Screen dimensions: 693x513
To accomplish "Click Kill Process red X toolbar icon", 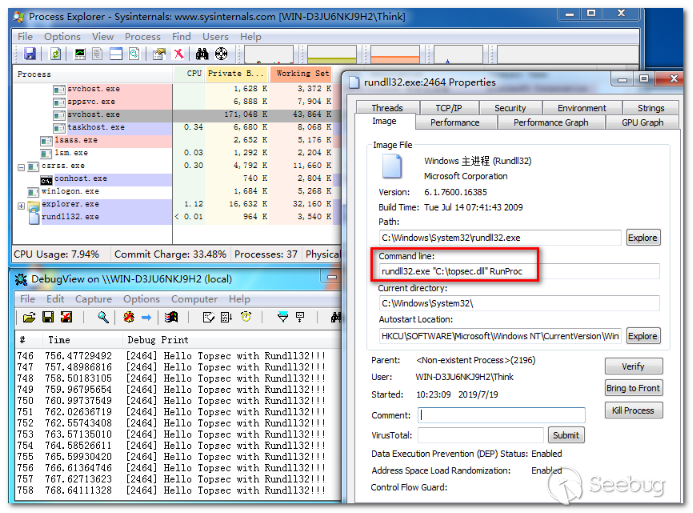I will pyautogui.click(x=179, y=53).
